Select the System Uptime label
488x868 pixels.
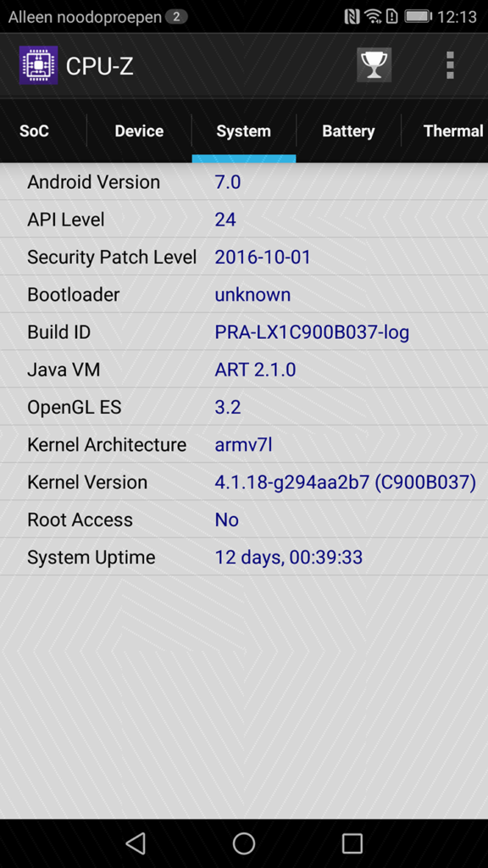[91, 558]
